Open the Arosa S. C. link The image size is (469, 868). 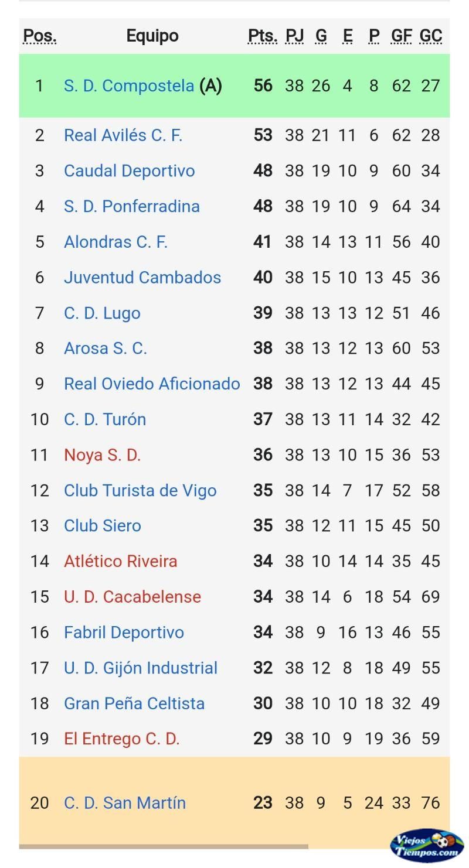pos(106,348)
